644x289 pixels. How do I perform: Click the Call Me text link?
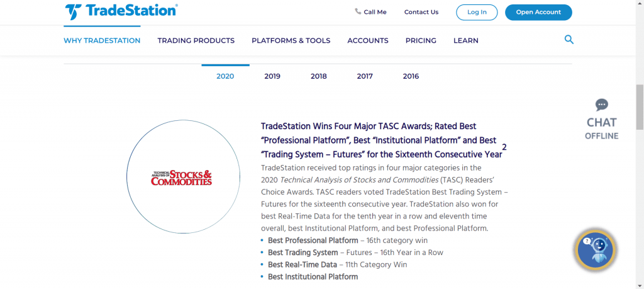[375, 12]
